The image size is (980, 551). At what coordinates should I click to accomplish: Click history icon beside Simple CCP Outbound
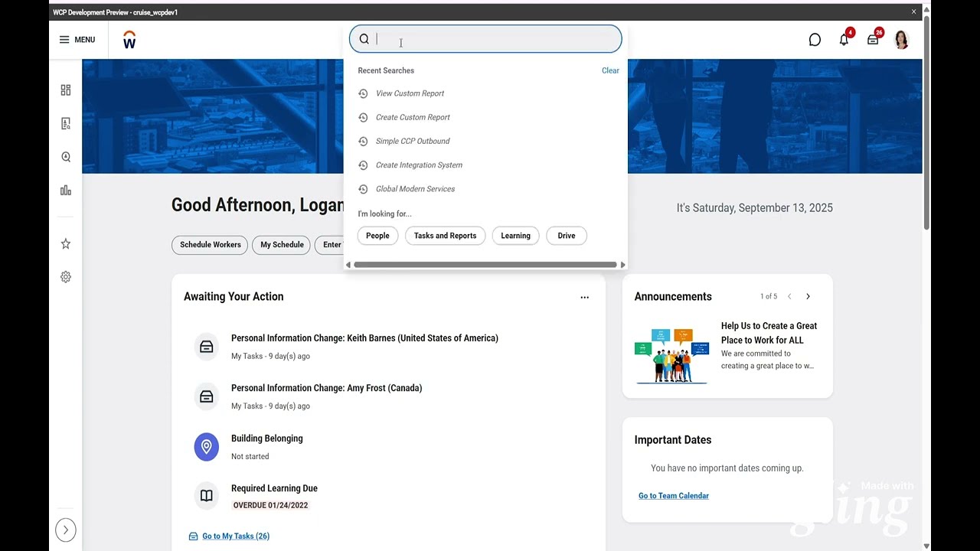pos(363,141)
